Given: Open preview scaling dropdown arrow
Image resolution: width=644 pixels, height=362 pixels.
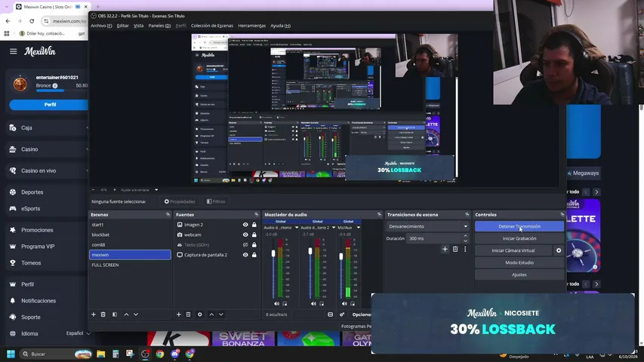Looking at the screenshot, I should click(156, 190).
